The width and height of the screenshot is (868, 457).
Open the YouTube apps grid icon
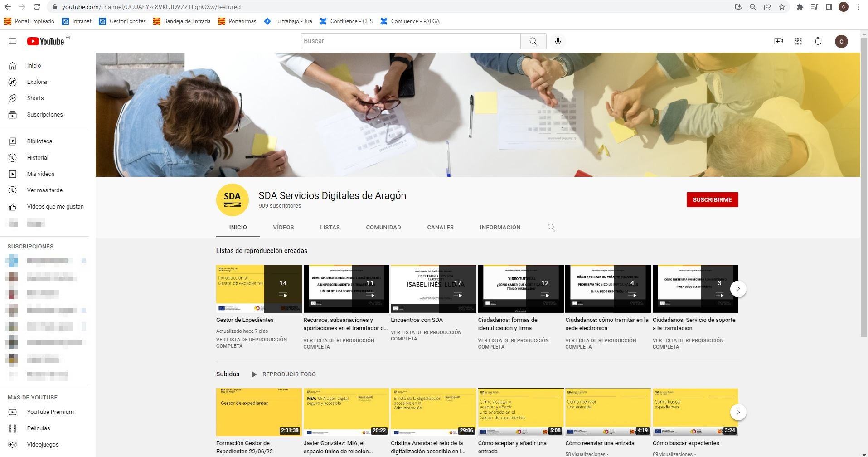[x=798, y=41]
